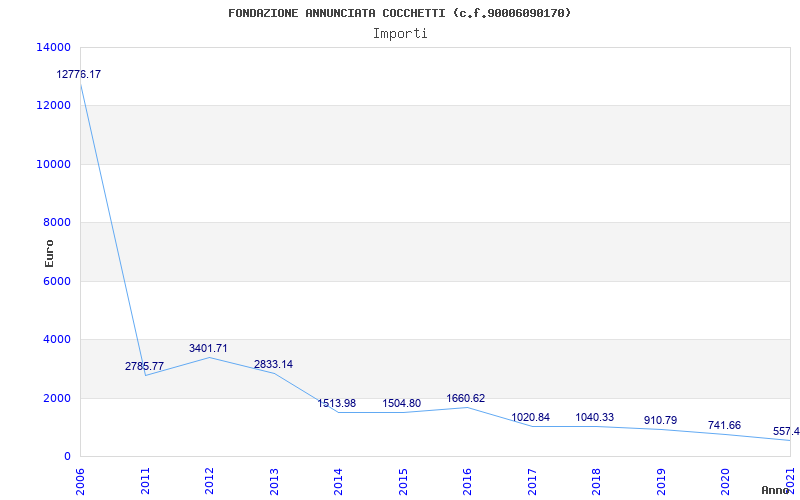The image size is (800, 500).
Task: Click the 4000 y-axis tick
Action: click(56, 339)
